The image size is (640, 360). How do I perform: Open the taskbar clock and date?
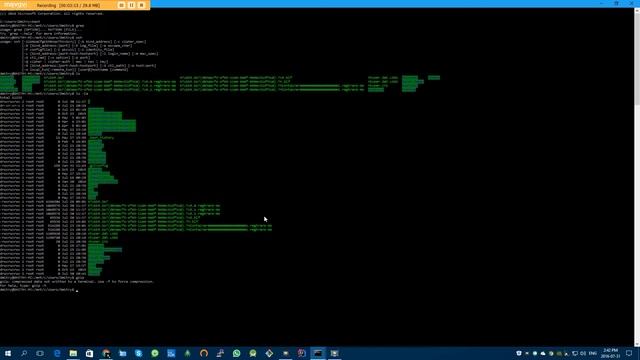pos(611,353)
